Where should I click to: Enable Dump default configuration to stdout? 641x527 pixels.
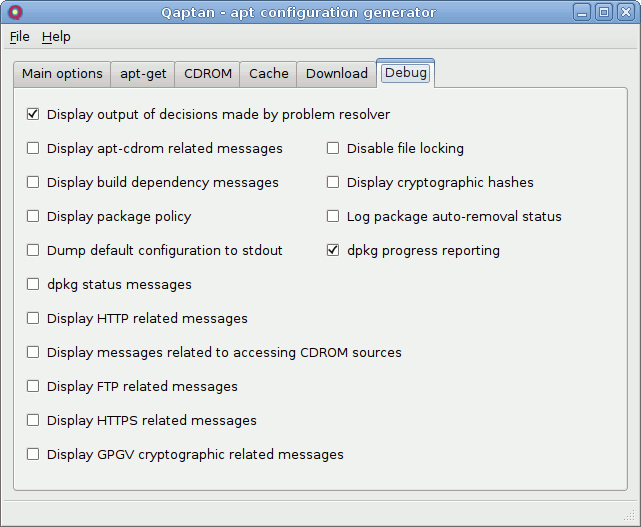33,250
